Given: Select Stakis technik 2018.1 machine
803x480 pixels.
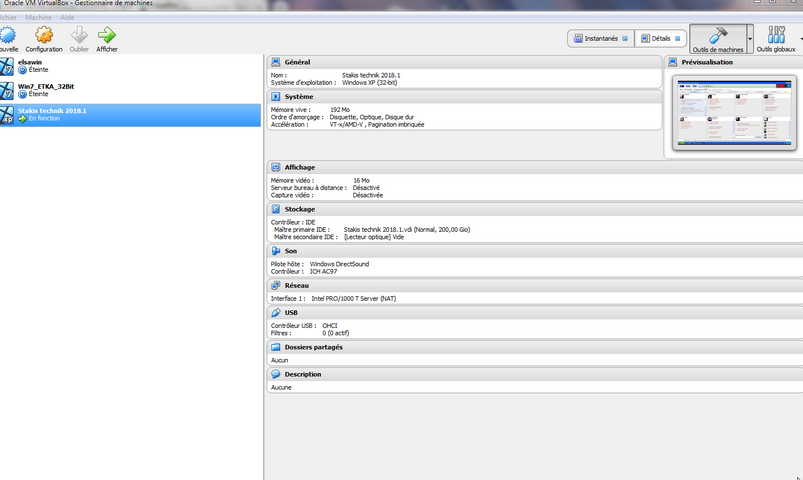Looking at the screenshot, I should [131, 115].
